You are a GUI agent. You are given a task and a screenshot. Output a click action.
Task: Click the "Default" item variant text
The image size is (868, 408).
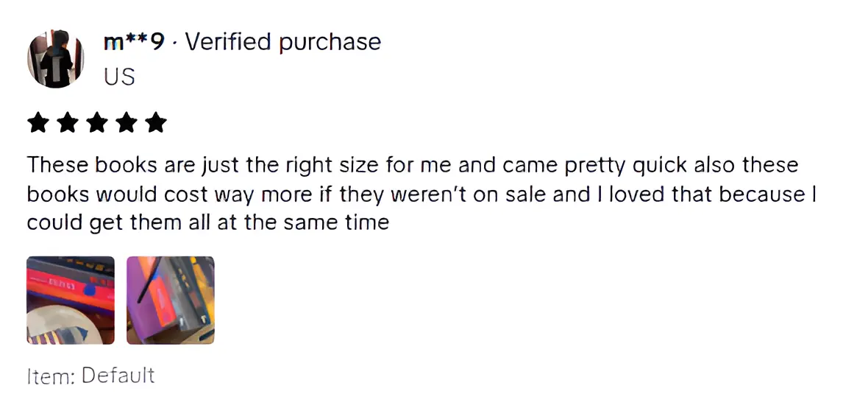click(118, 376)
